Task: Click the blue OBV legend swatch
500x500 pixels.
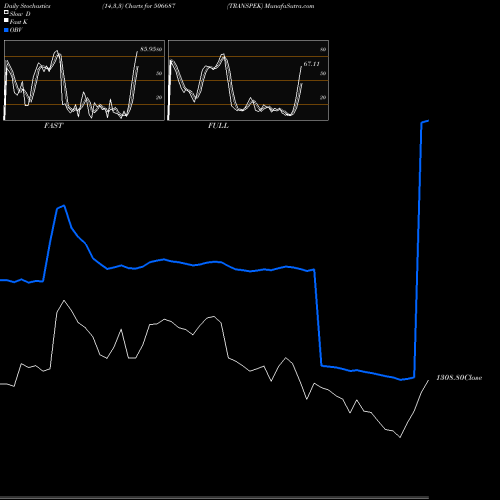Action: pyautogui.click(x=6, y=30)
